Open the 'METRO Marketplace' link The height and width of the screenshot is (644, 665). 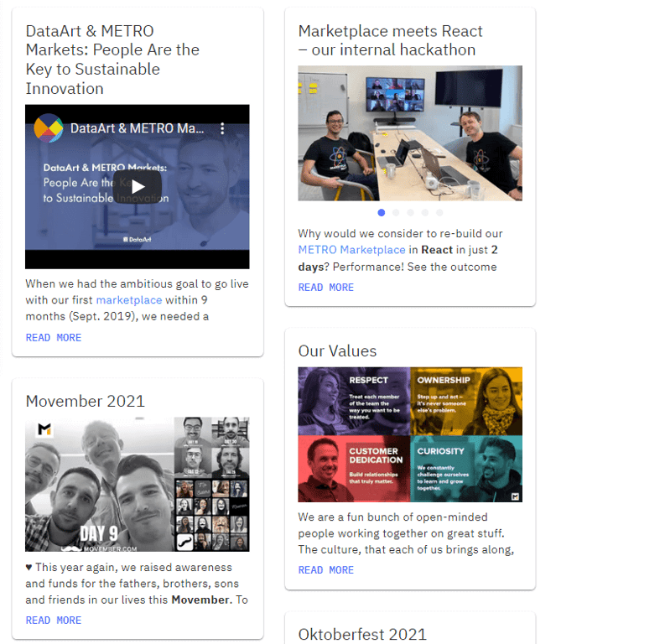351,250
